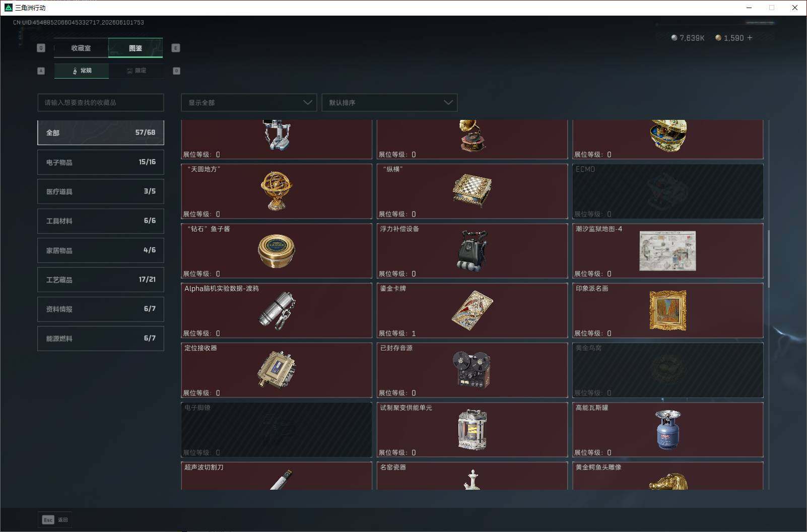
Task: Open the 鎏金卡牌 gilded card
Action: (472, 310)
